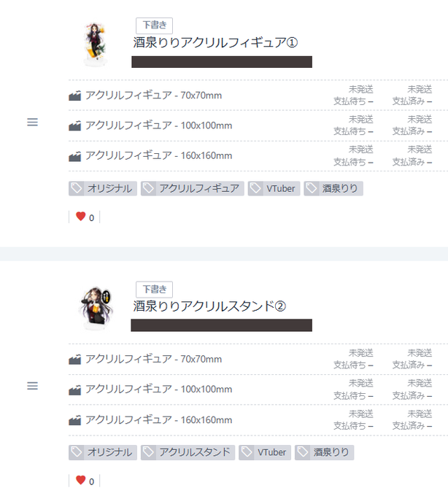
Task: Select 酒泉りり tag on second product
Action: [324, 452]
